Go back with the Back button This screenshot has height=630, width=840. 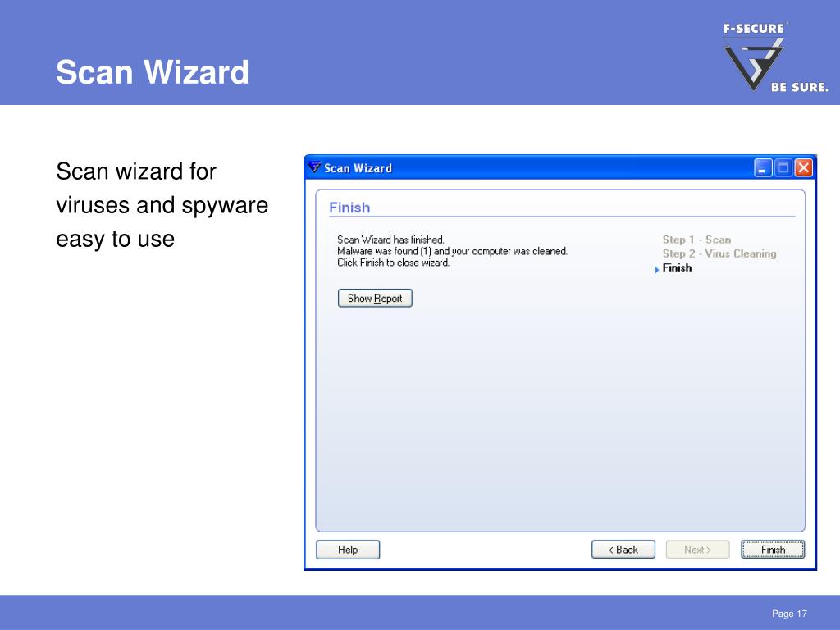[x=623, y=550]
